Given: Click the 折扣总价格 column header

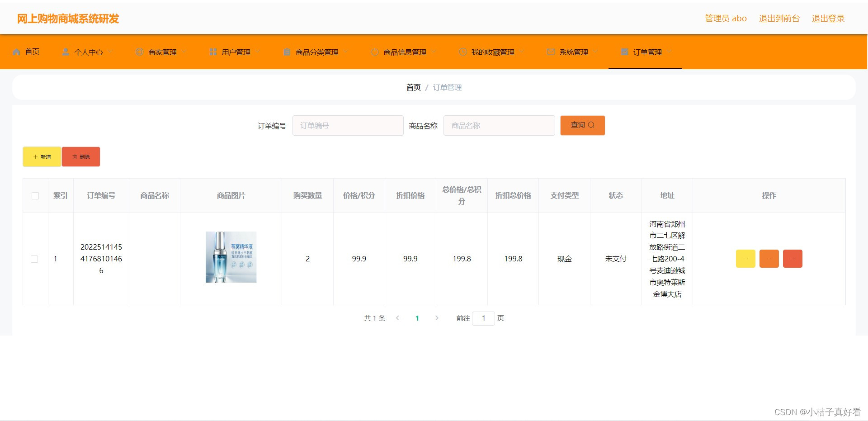Looking at the screenshot, I should pyautogui.click(x=513, y=195).
